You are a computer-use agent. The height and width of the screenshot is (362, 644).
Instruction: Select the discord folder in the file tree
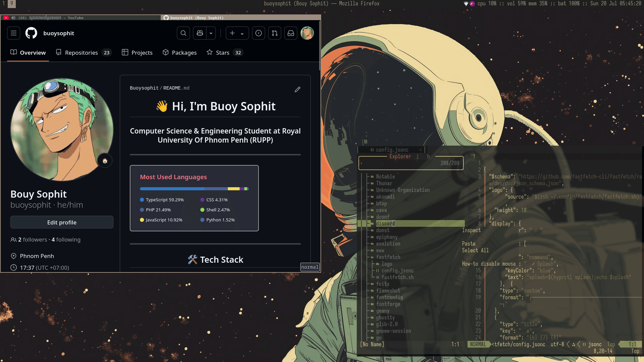point(386,223)
